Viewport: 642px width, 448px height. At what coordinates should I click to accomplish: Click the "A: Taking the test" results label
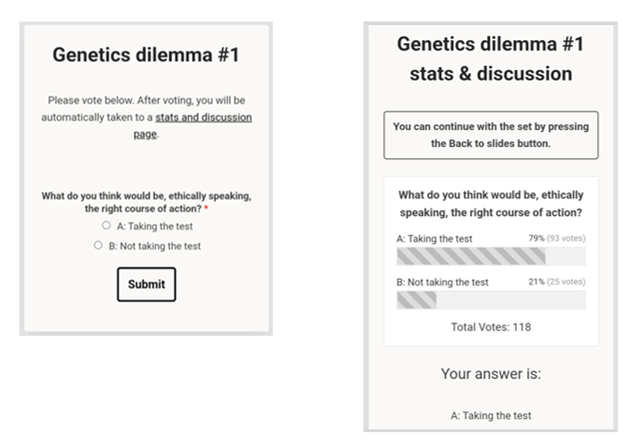point(435,239)
